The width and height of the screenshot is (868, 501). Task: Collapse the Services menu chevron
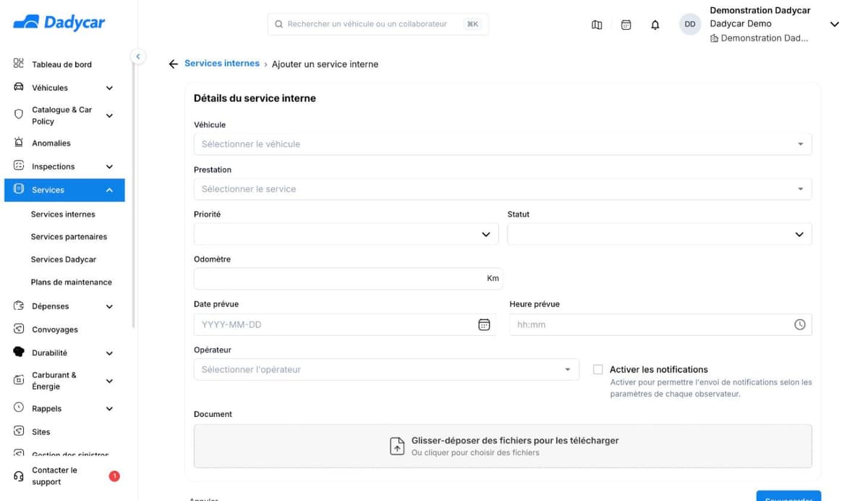coord(109,190)
